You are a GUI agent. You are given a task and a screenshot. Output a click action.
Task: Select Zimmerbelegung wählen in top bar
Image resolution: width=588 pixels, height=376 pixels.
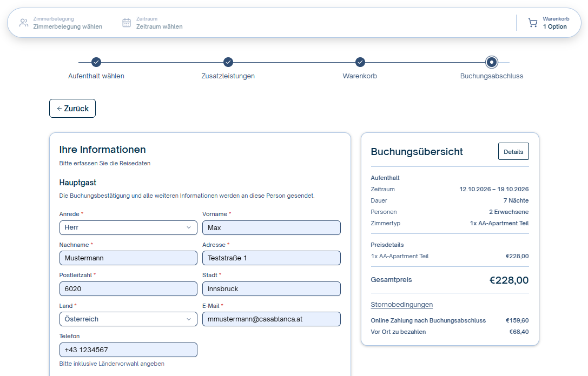tap(68, 26)
